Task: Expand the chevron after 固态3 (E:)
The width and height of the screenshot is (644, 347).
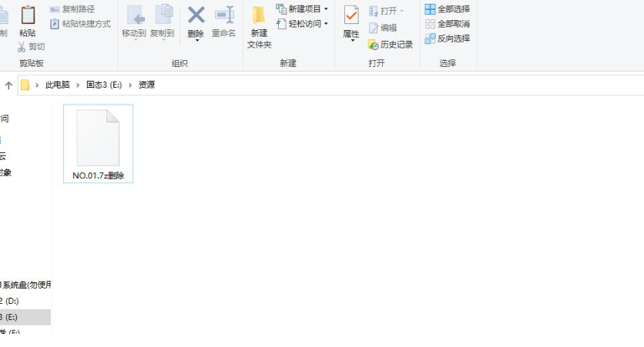Action: [130, 85]
